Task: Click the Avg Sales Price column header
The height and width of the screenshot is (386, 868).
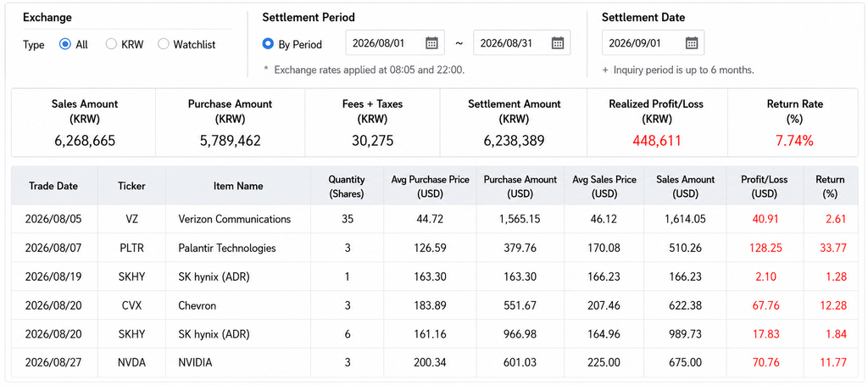Action: [604, 186]
